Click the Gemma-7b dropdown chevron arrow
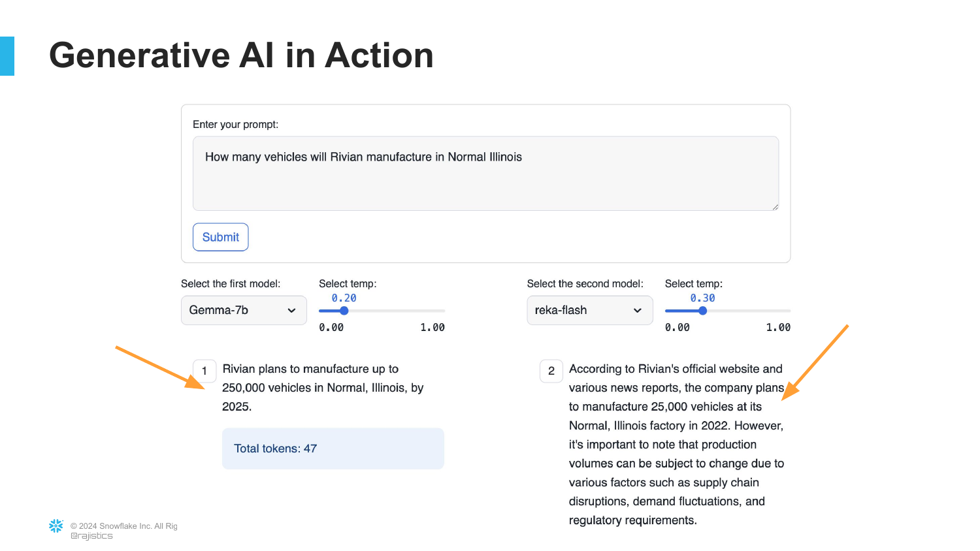The width and height of the screenshot is (980, 551). tap(291, 311)
